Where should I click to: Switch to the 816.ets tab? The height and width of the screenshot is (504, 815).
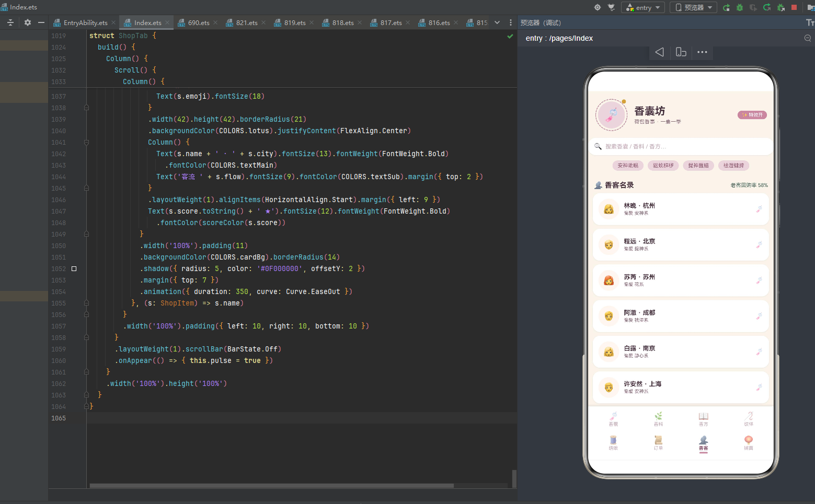point(439,22)
